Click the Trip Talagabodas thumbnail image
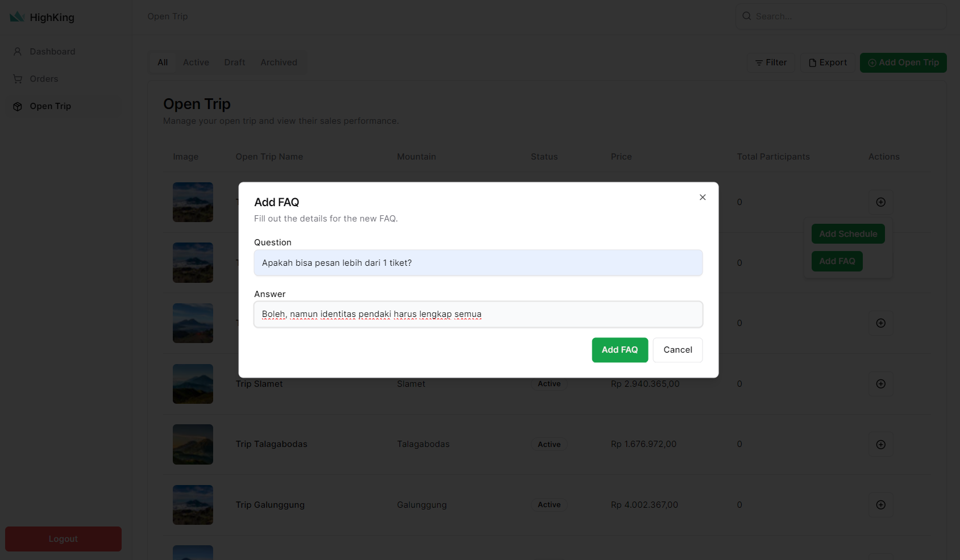960x560 pixels. point(193,445)
